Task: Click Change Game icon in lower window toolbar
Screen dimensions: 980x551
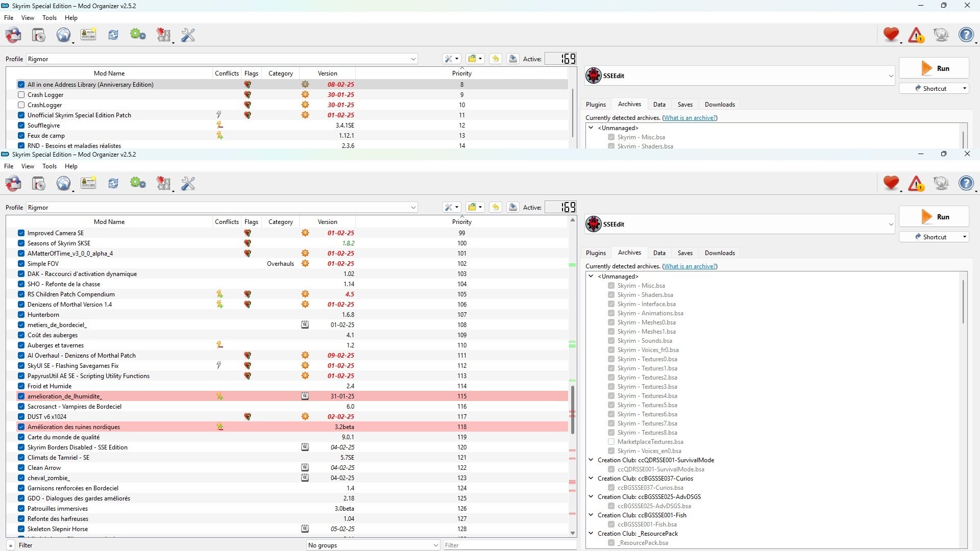Action: 14,183
